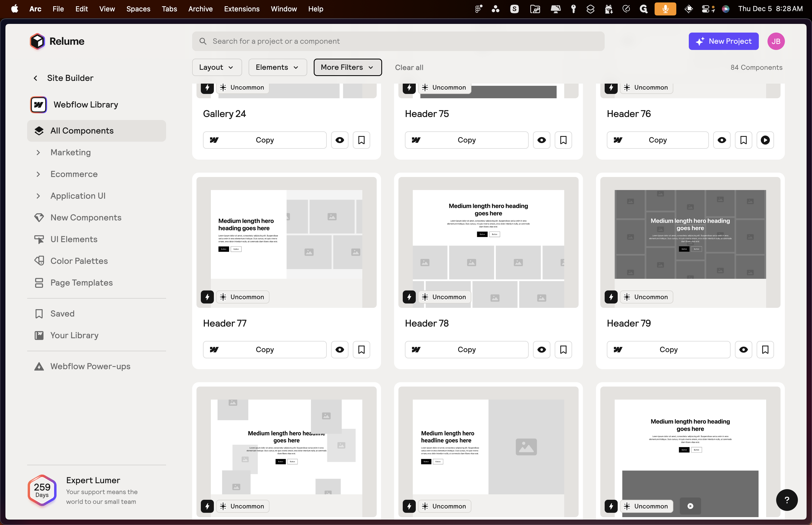
Task: Open the Header 78 thumbnail preview
Action: tap(488, 242)
